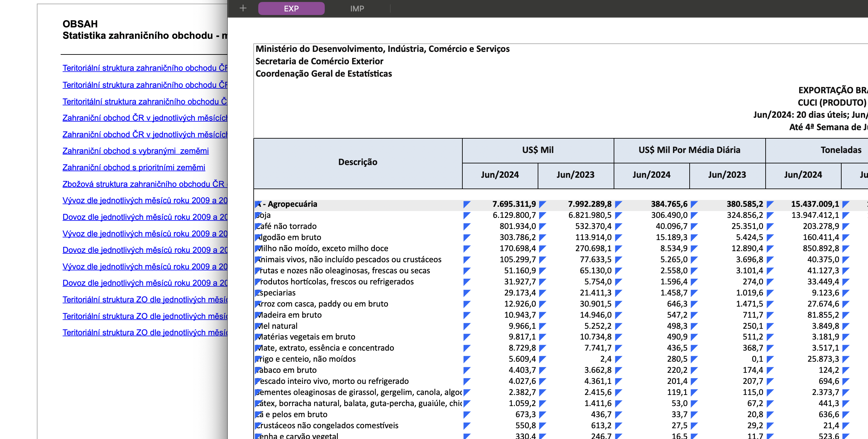Screen dimensions: 868x439
Task: Select the Toneladas header cell
Action: 840,150
